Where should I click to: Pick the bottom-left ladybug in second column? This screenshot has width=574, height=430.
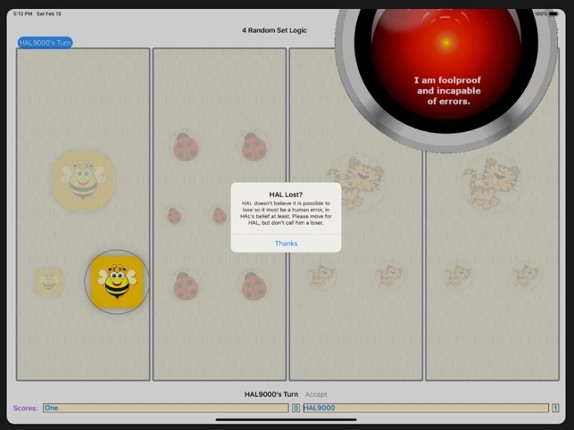click(185, 286)
